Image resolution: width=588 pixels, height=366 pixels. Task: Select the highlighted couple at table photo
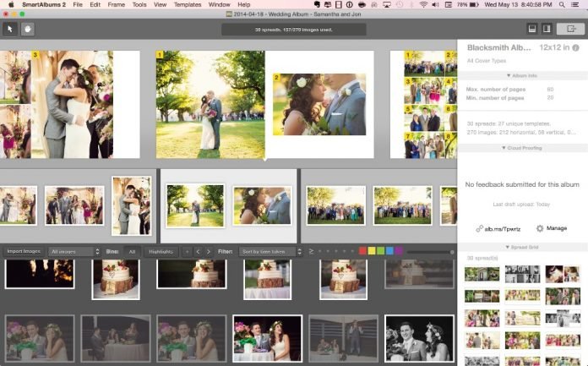[267, 339]
